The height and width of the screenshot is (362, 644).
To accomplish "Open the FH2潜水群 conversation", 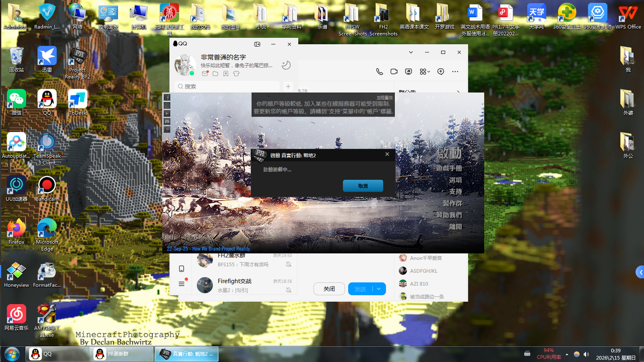I will pyautogui.click(x=244, y=260).
